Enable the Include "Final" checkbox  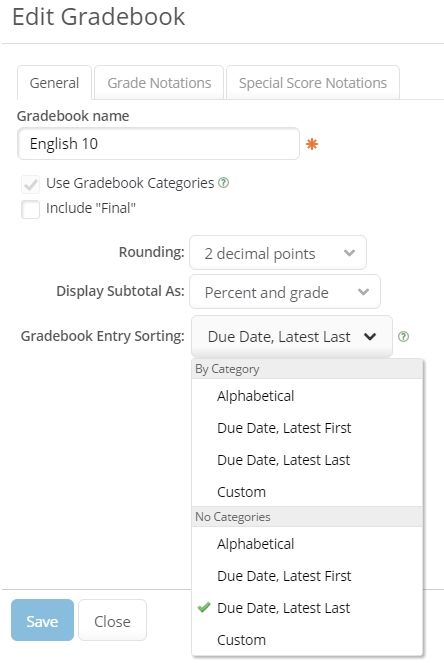point(30,209)
